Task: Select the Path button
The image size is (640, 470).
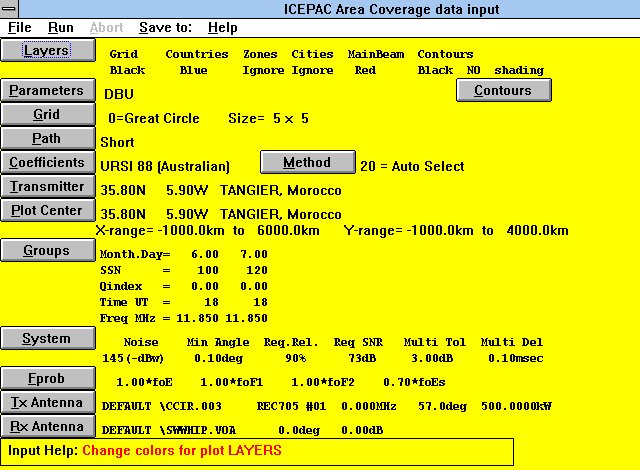Action: [47, 139]
